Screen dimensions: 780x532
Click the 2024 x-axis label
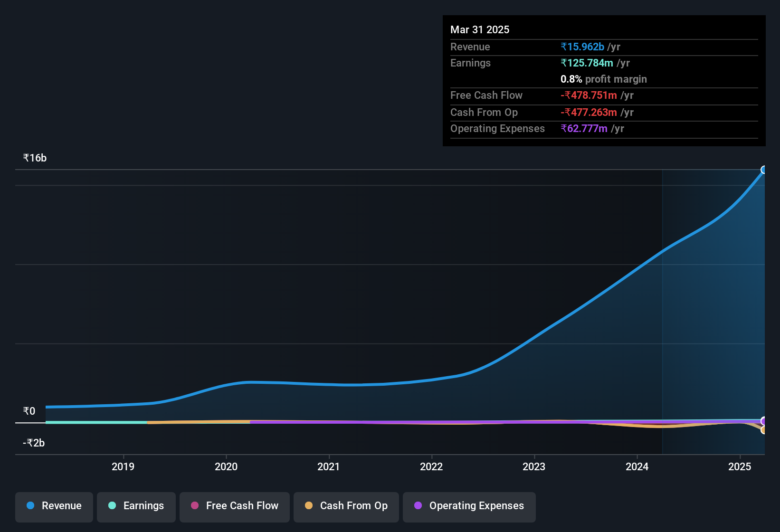point(637,467)
